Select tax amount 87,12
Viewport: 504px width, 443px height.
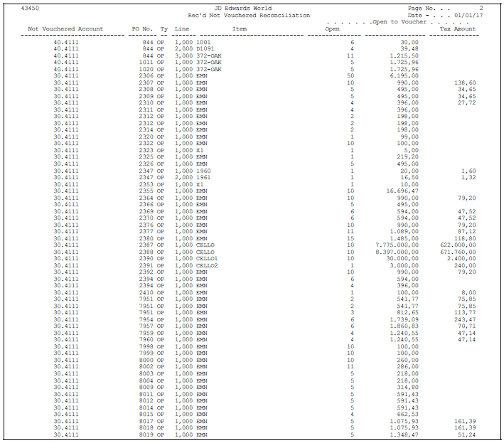[x=467, y=231]
